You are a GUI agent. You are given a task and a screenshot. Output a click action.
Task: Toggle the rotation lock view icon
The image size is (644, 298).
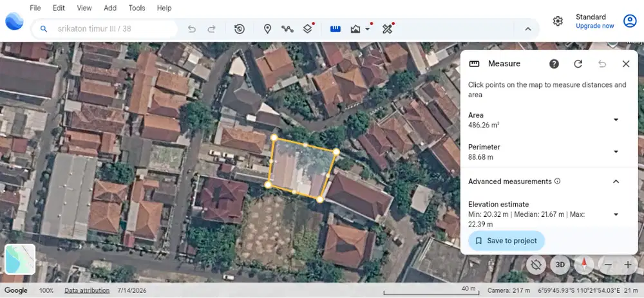pyautogui.click(x=536, y=265)
